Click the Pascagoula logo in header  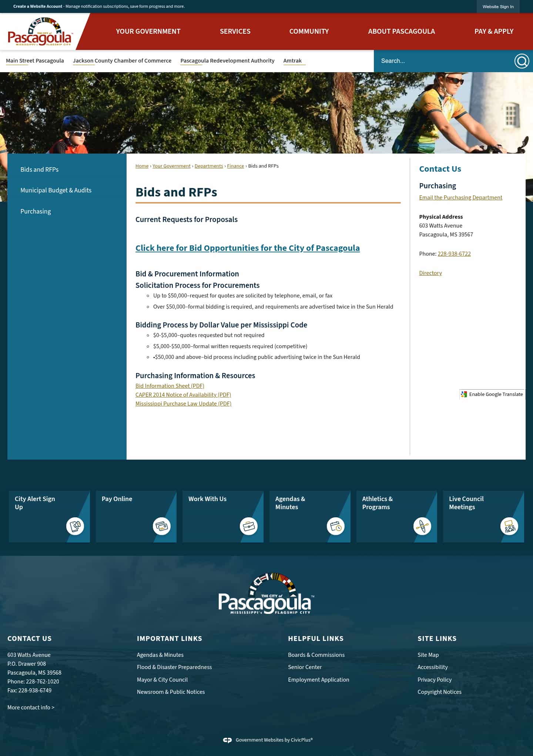click(40, 32)
